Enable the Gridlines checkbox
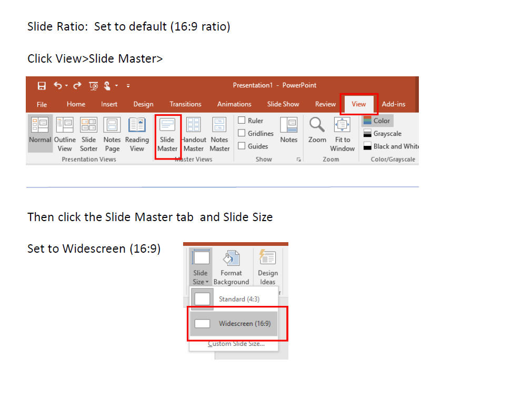The image size is (532, 398). (242, 133)
